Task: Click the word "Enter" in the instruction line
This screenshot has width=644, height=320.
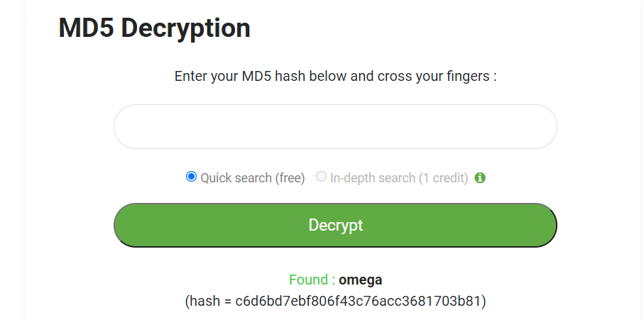Action: [x=191, y=76]
